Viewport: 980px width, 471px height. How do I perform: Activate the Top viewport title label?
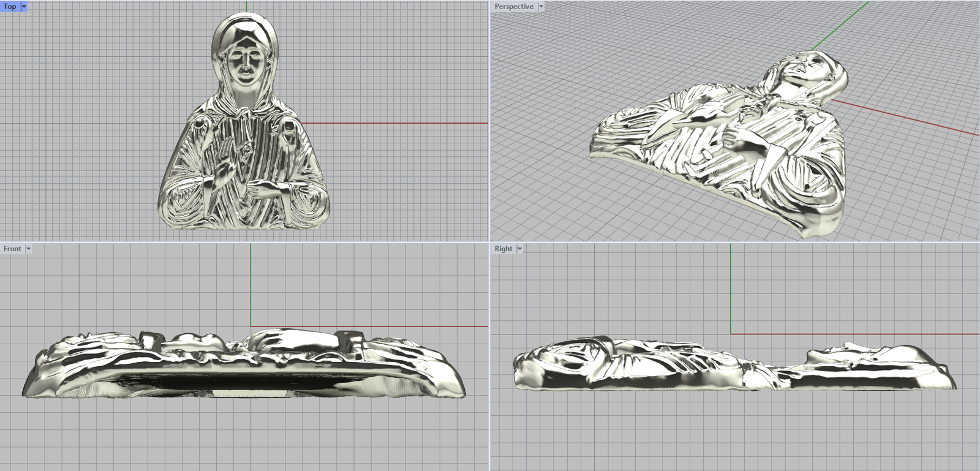coord(10,7)
